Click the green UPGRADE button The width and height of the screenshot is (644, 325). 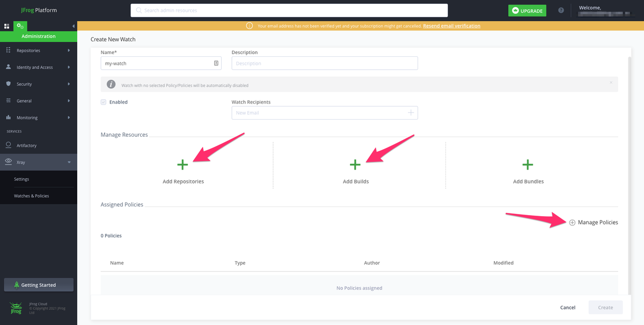(527, 11)
